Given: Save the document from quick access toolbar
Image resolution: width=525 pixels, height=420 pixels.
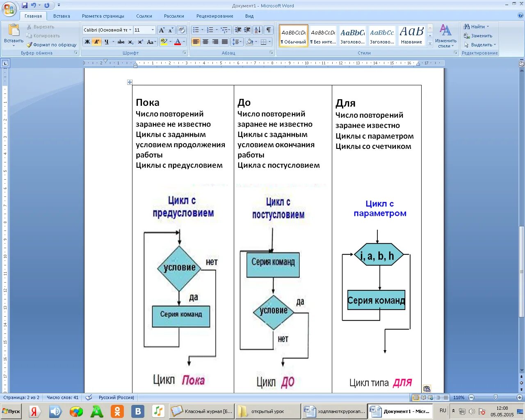Looking at the screenshot, I should click(25, 5).
